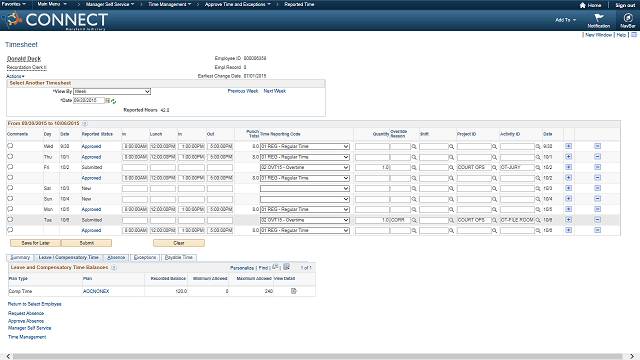Switch to the Payable Time tab
This screenshot has height=360, width=640.
(x=179, y=258)
